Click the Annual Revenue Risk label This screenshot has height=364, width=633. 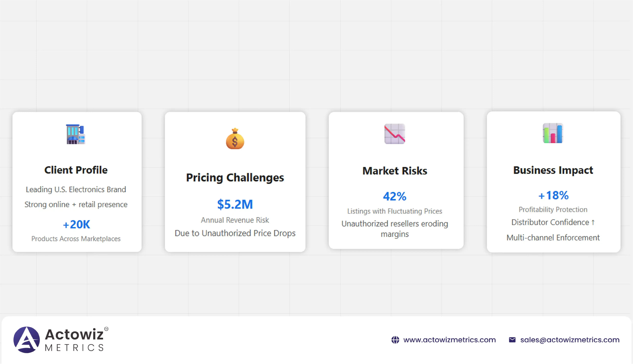[x=235, y=220]
